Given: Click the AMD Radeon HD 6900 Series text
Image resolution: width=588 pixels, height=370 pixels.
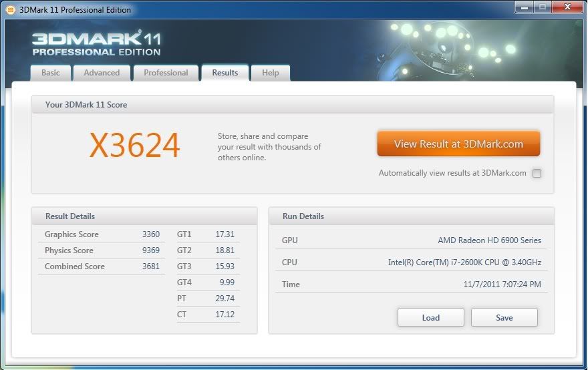Looking at the screenshot, I should coord(489,240).
